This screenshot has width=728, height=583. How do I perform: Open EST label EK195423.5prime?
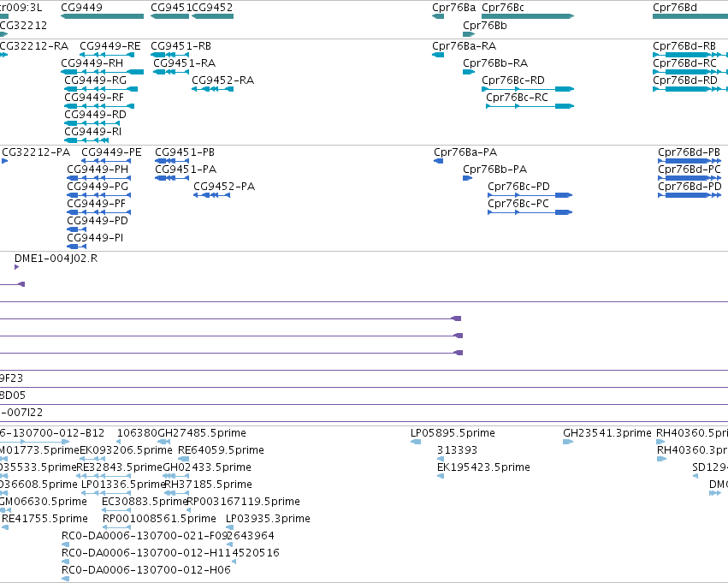483,467
